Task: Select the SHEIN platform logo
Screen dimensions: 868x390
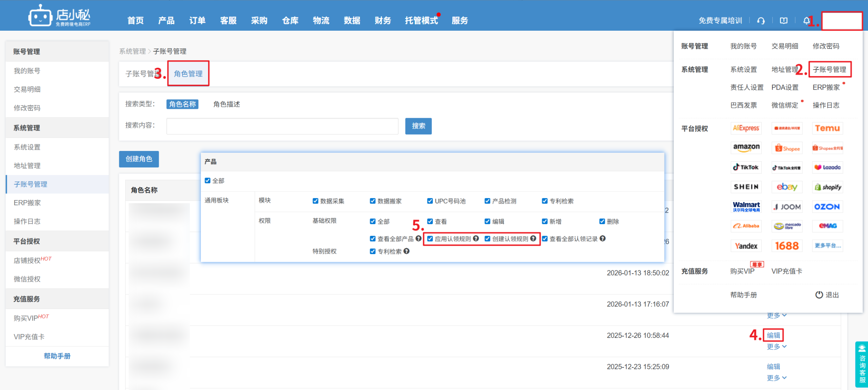Action: point(746,187)
